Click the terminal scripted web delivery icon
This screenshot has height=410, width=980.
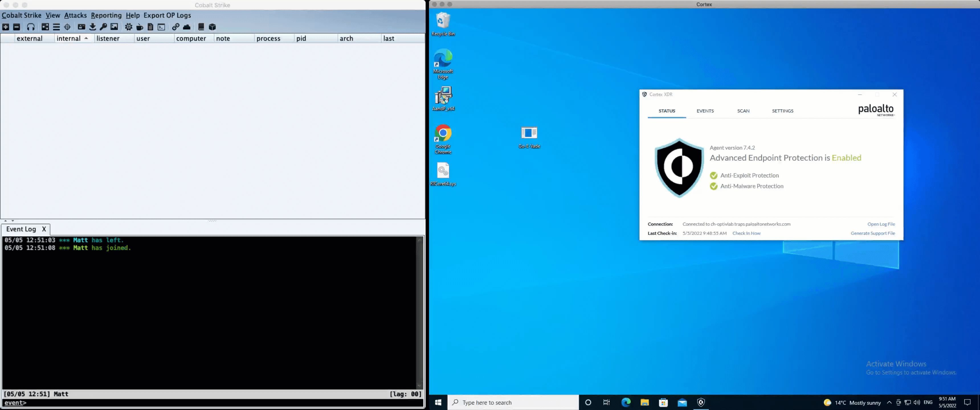tap(162, 27)
